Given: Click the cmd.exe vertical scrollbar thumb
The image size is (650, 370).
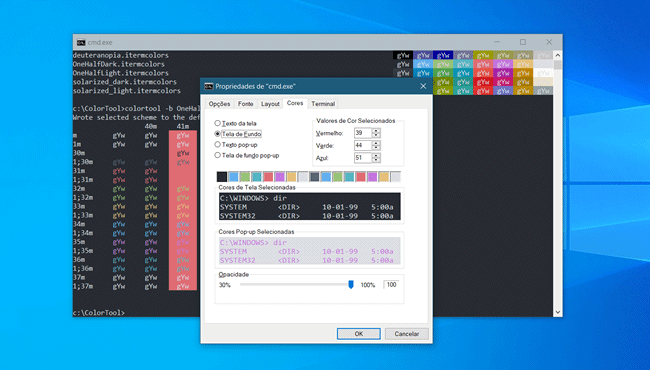Looking at the screenshot, I should [558, 65].
